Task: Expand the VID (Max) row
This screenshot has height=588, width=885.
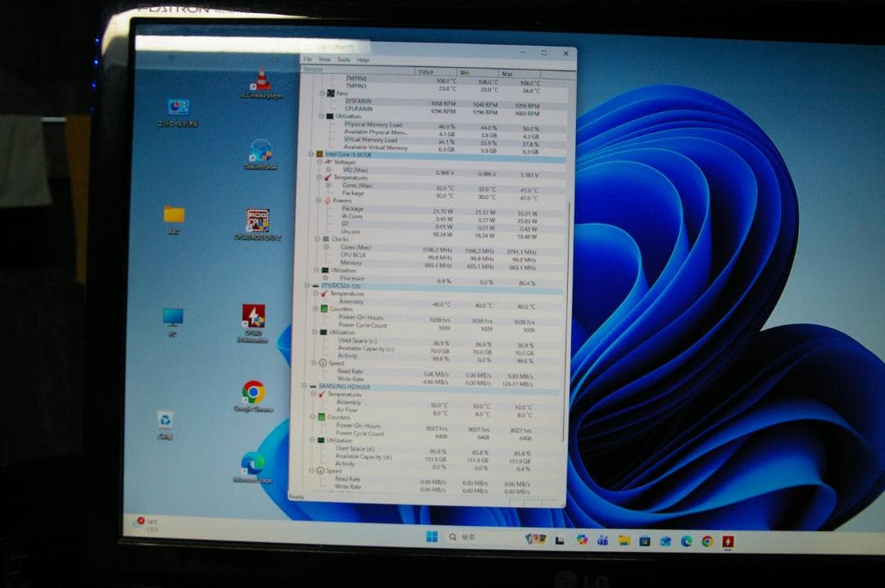Action: point(329,170)
